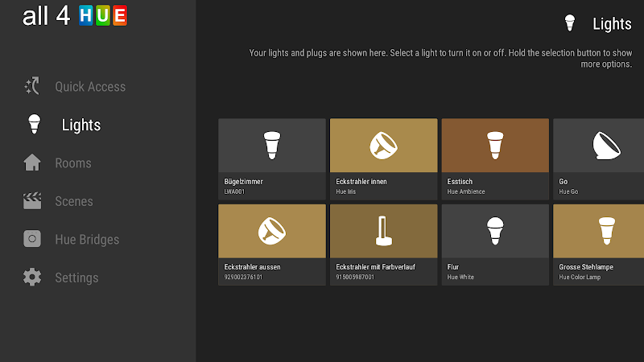Click the Grosse Stehlampe bulb icon

click(x=607, y=231)
